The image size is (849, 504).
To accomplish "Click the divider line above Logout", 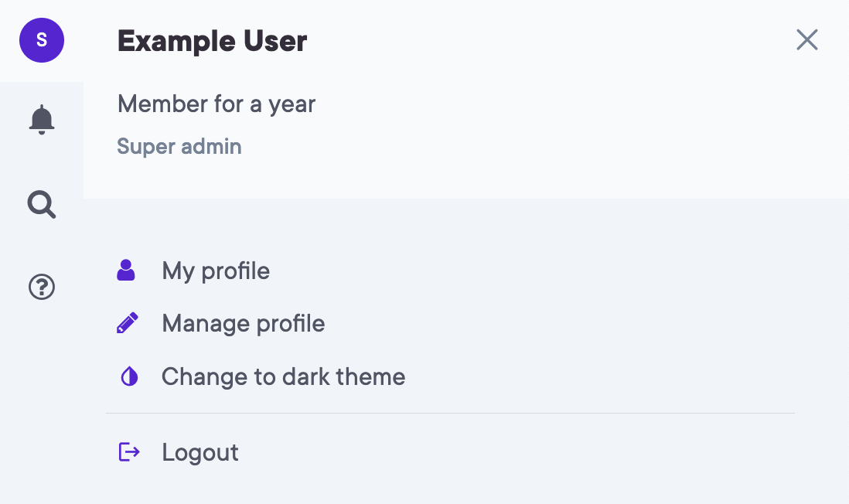I will pos(450,414).
